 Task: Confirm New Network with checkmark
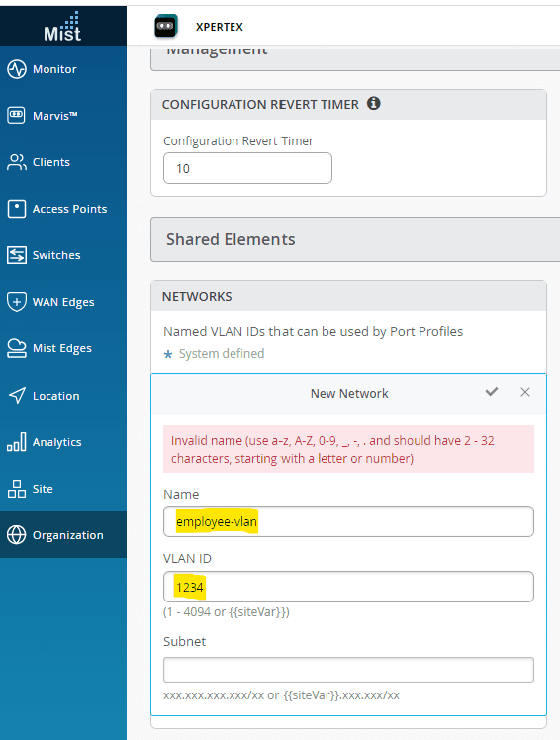click(492, 392)
